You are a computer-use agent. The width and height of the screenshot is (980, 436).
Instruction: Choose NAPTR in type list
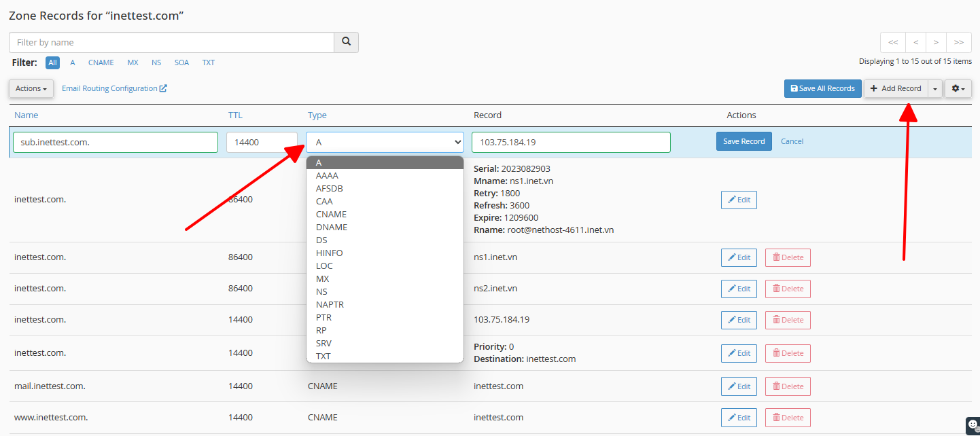tap(385, 304)
